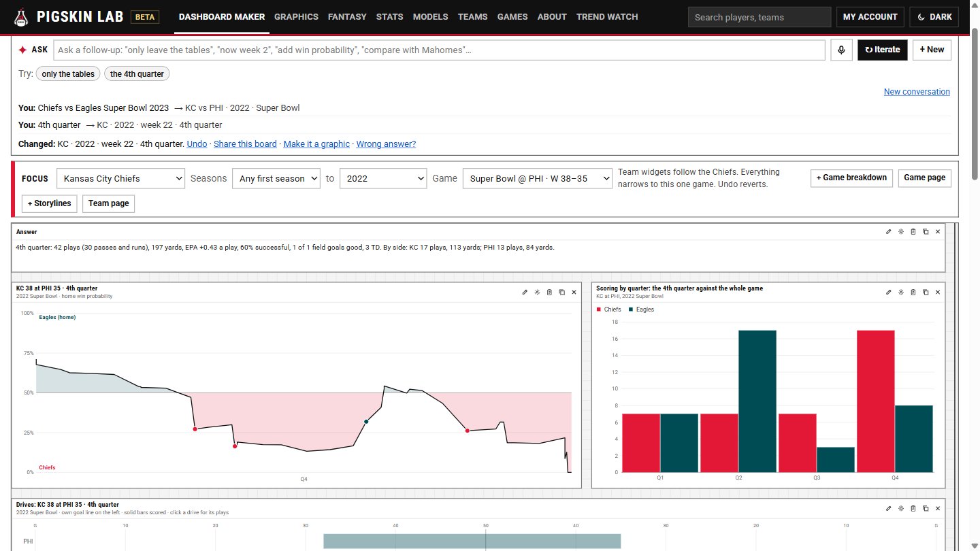The width and height of the screenshot is (980, 551).
Task: Select the Models nav item
Action: (x=431, y=17)
